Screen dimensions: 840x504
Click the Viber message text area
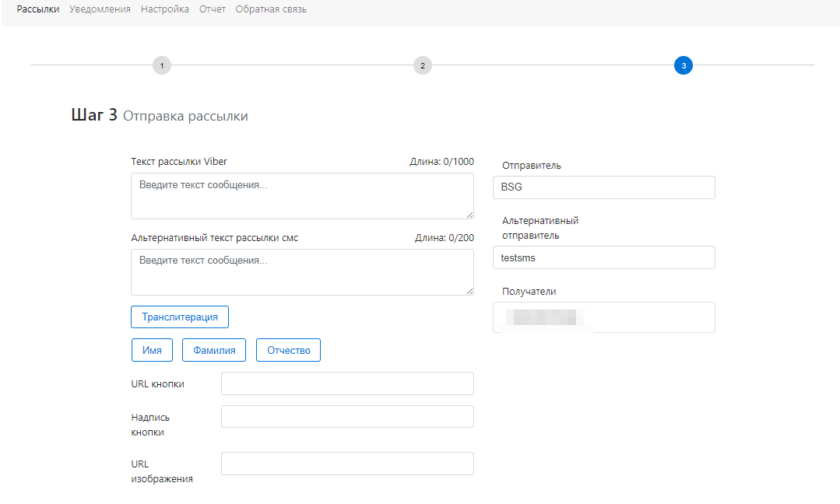[x=302, y=196]
